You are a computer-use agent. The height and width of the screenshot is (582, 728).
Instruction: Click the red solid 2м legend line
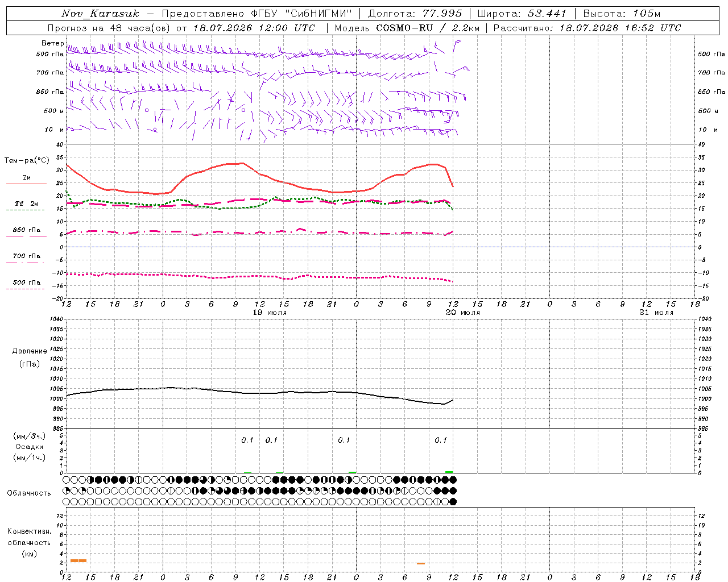[x=26, y=184]
